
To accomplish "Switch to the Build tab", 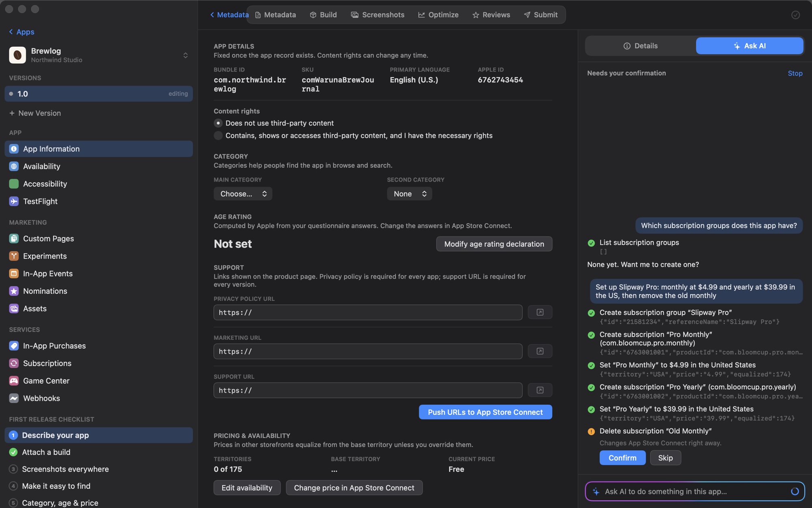I will tap(324, 15).
